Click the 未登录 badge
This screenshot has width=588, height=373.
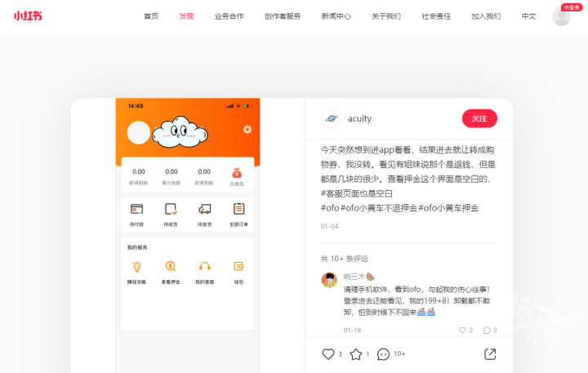pos(572,7)
